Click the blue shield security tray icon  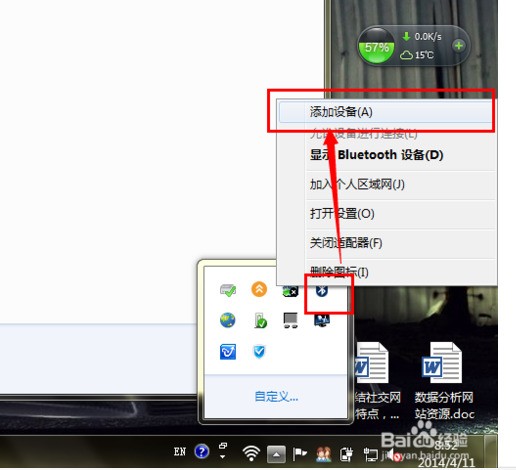pos(259,352)
